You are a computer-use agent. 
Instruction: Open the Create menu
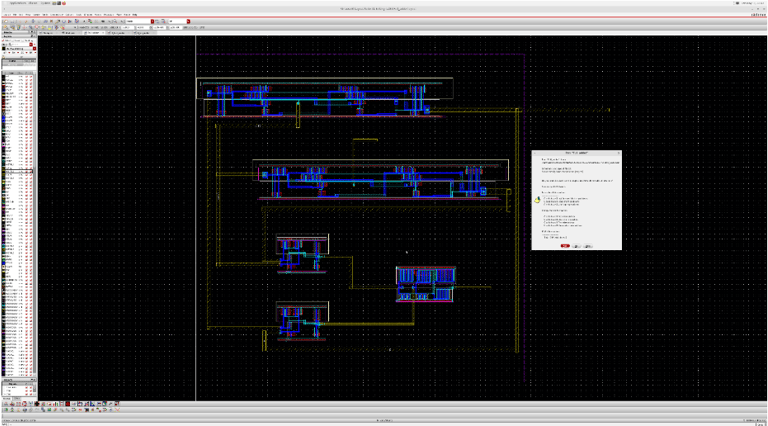click(36, 15)
